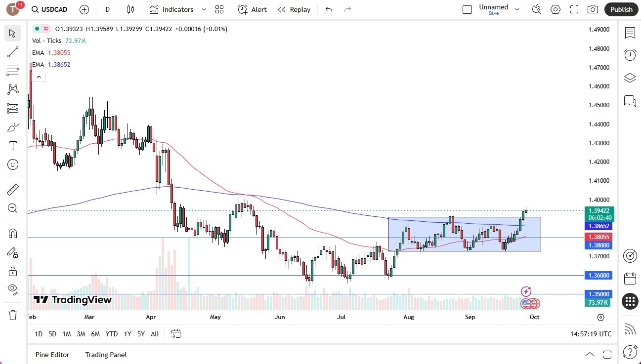The height and width of the screenshot is (364, 641).
Task: Enable Zoom In magnifier mode
Action: point(12,208)
